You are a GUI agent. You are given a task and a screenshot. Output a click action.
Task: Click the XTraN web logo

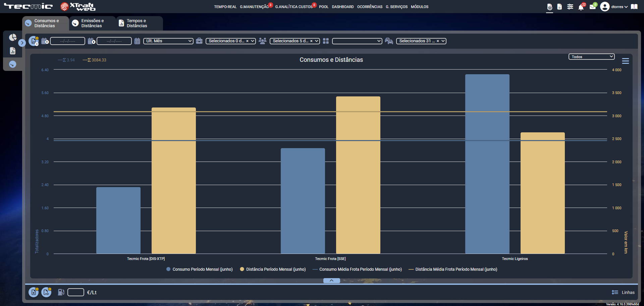pyautogui.click(x=78, y=7)
